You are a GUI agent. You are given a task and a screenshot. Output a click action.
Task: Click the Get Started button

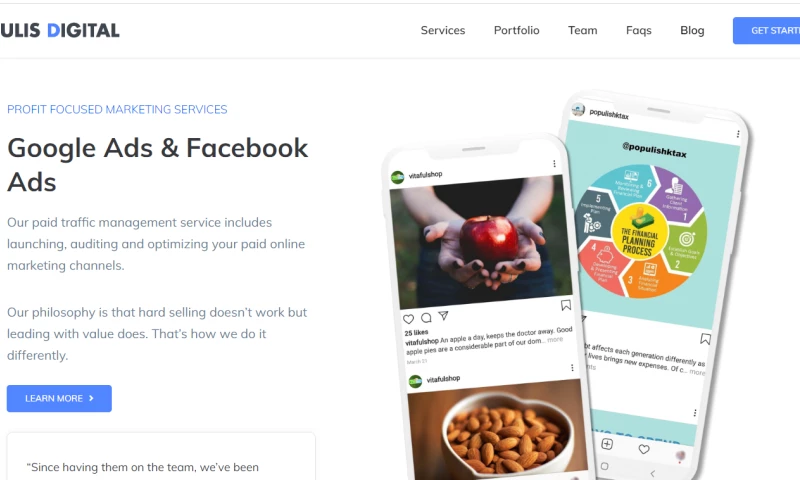[x=766, y=31]
